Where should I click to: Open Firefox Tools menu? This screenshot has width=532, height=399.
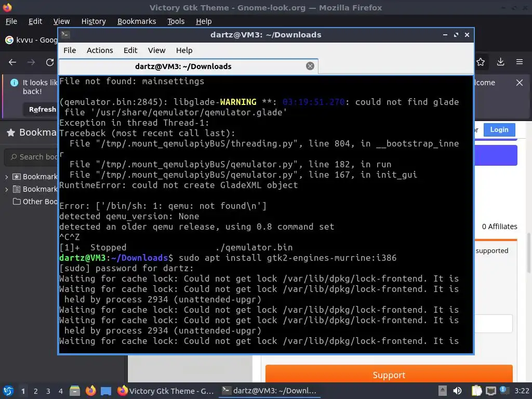176,21
